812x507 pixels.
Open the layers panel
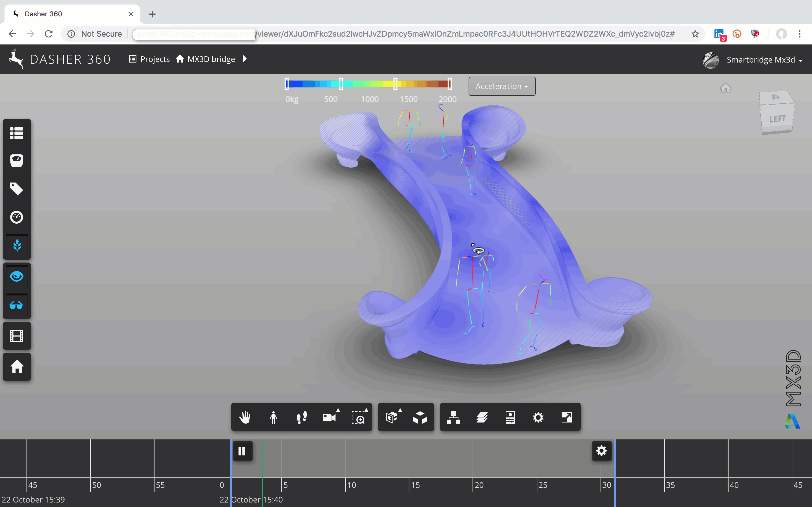coord(482,417)
